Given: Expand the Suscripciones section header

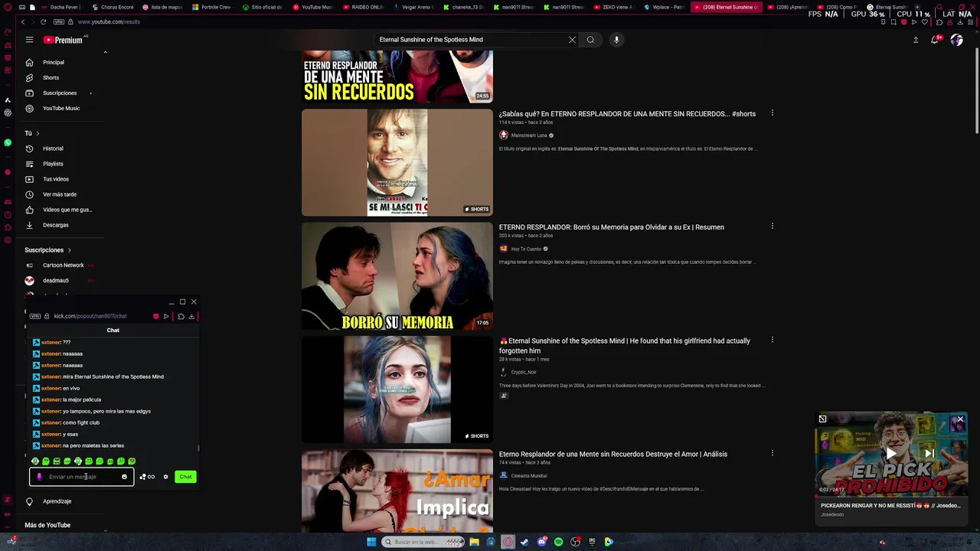Looking at the screenshot, I should (x=47, y=250).
